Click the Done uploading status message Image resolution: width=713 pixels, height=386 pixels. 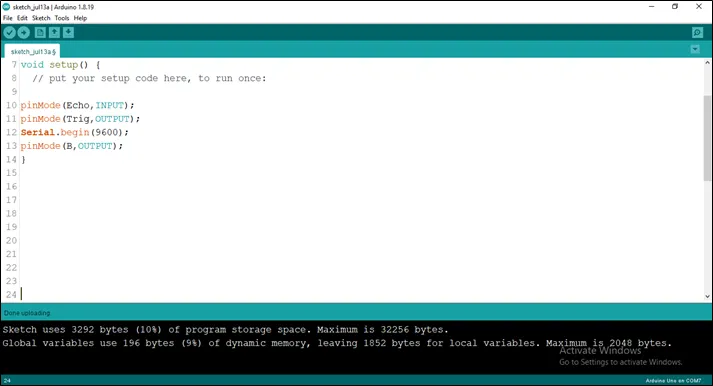pyautogui.click(x=27, y=313)
